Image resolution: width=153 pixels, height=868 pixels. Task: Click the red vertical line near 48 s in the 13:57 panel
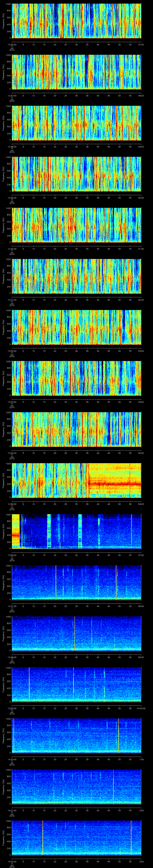[x=116, y=582]
